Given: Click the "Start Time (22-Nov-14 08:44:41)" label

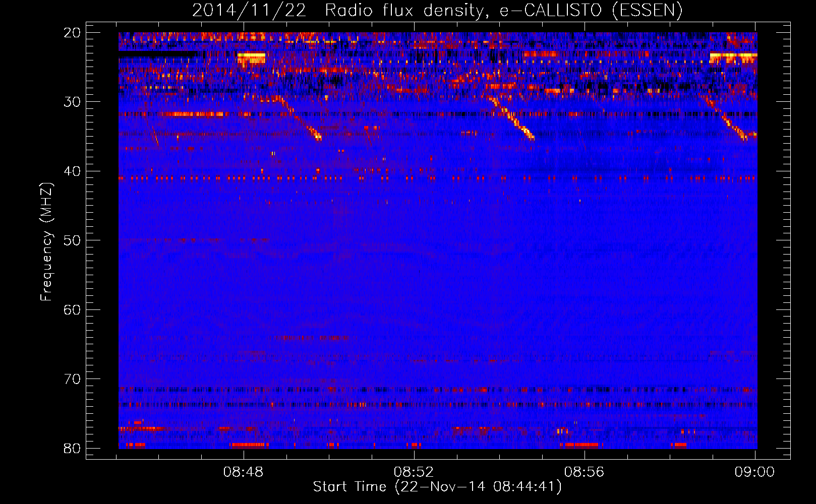Looking at the screenshot, I should point(437,487).
